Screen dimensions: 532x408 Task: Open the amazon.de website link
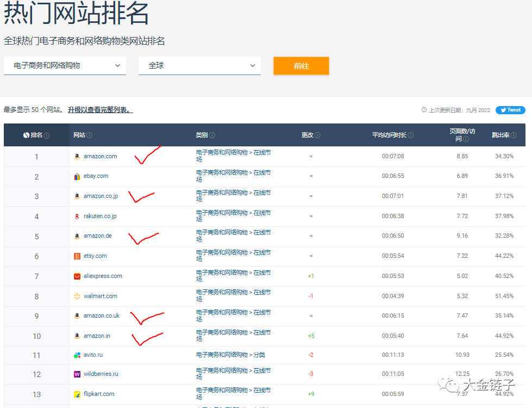pos(98,236)
